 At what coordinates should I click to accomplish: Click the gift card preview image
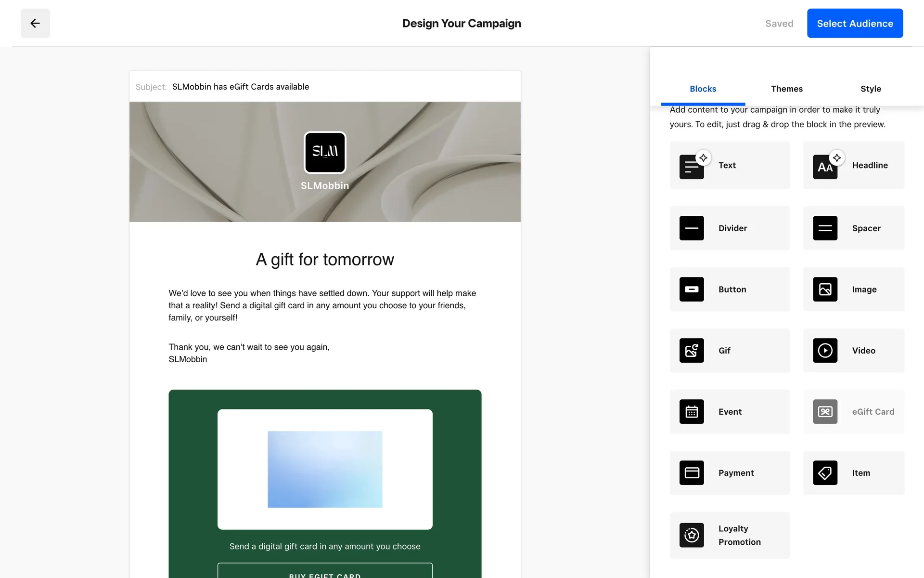click(325, 469)
